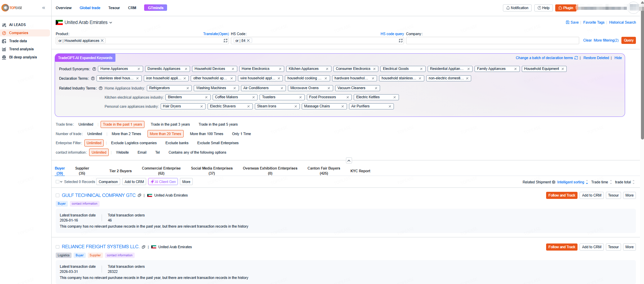Open the United Arab Emirates country dropdown

(x=84, y=22)
